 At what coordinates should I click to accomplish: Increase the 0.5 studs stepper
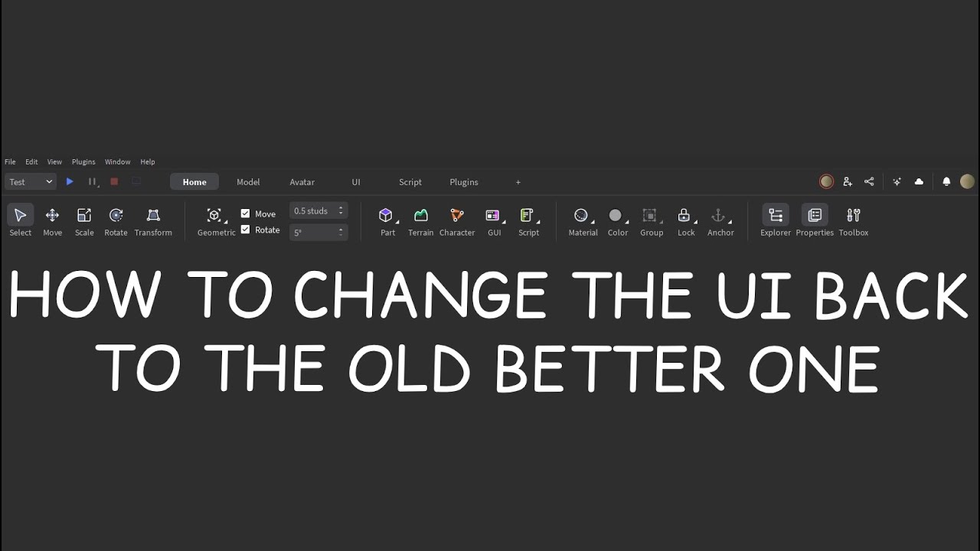[341, 208]
